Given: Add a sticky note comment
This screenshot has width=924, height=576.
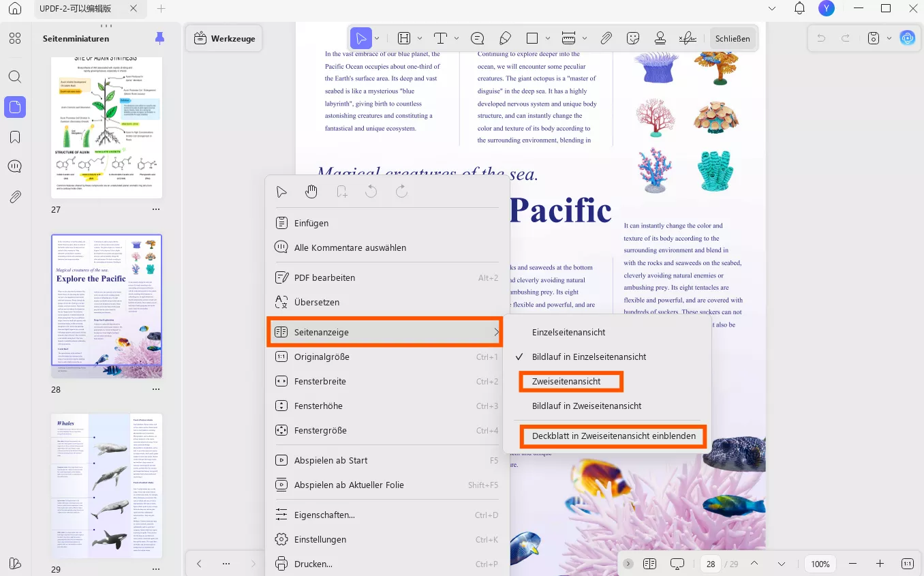Looking at the screenshot, I should [x=477, y=38].
